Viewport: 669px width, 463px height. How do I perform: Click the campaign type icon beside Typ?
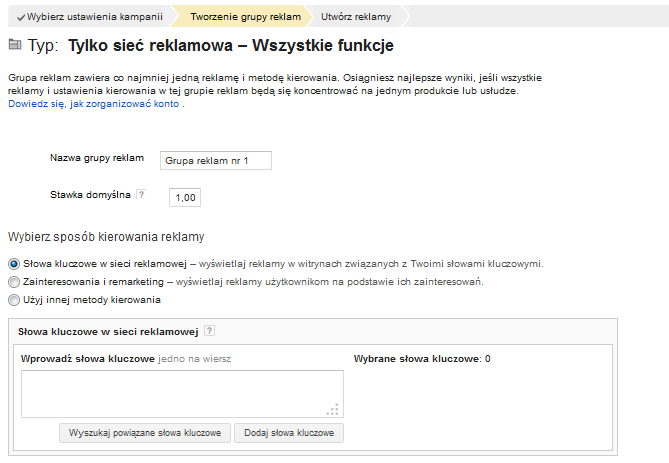[x=14, y=45]
